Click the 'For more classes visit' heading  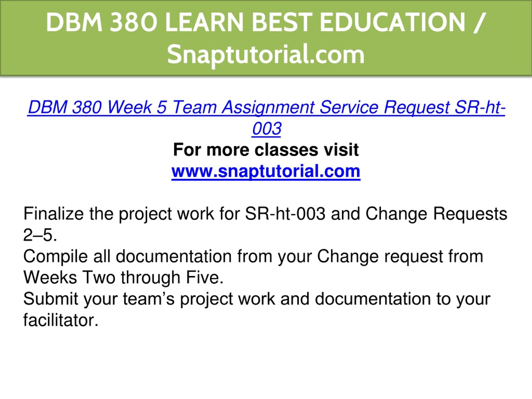tap(266, 150)
